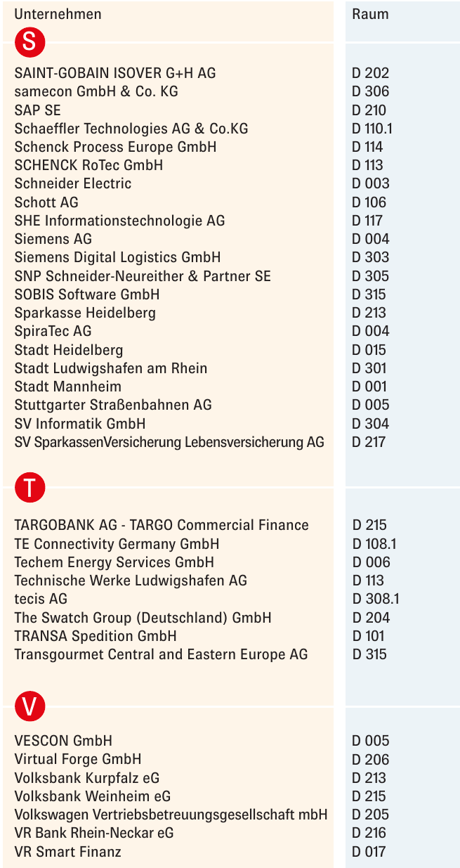
Task: Click the red S letter icon
Action: 29,42
